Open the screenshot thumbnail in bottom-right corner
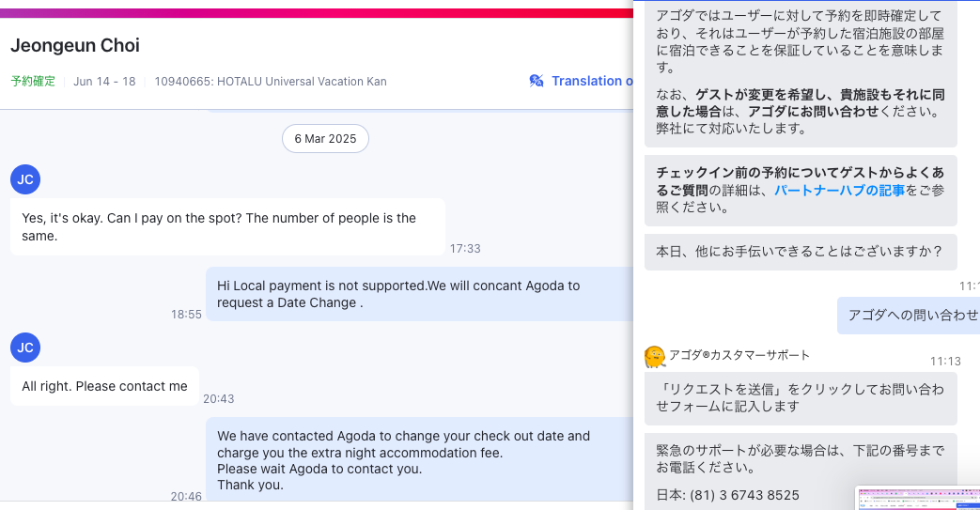 (x=917, y=499)
